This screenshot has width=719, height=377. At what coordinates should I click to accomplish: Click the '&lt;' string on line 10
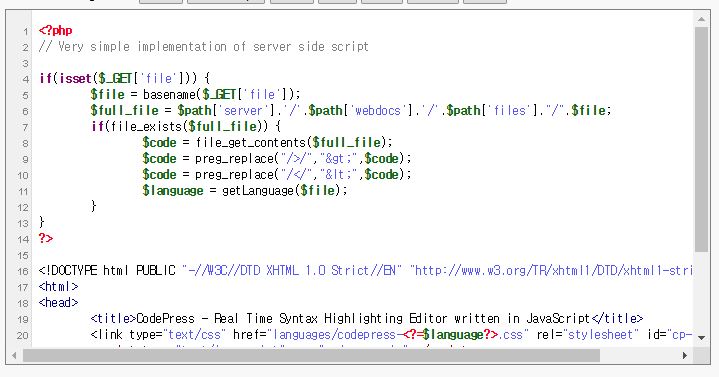(339, 175)
